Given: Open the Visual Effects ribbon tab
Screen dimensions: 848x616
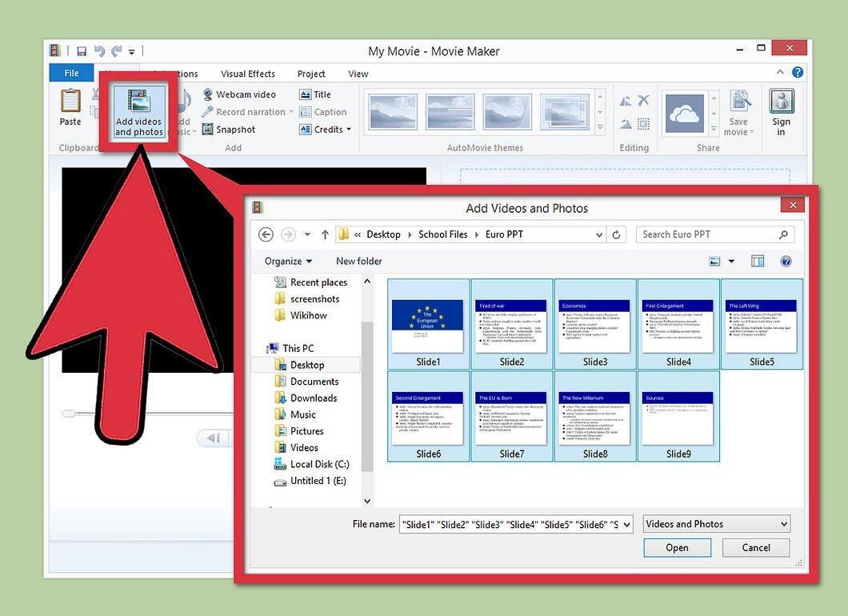Looking at the screenshot, I should pyautogui.click(x=248, y=74).
